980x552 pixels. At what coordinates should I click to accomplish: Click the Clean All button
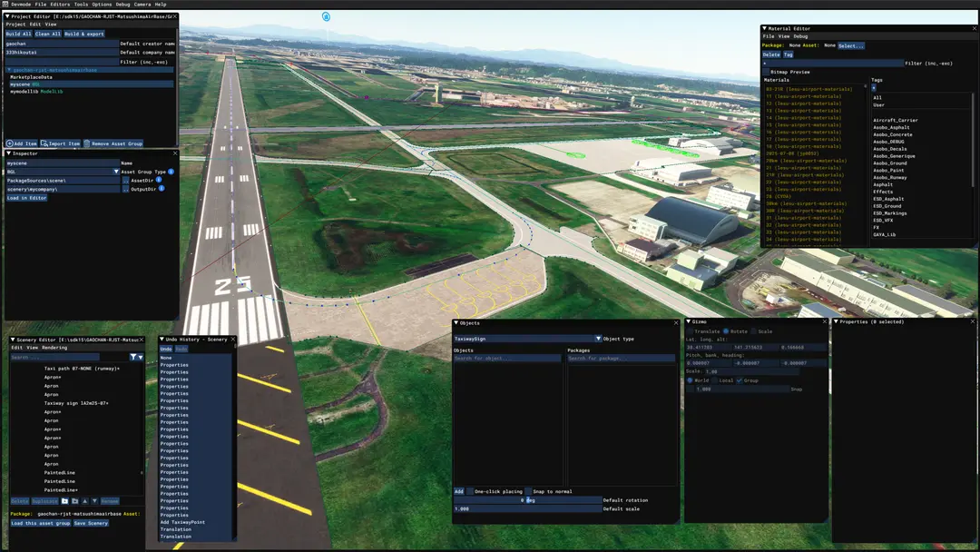point(47,34)
